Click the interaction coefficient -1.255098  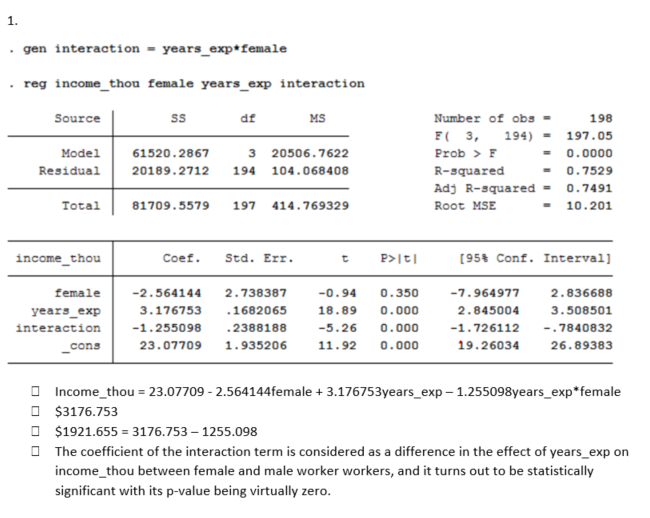[166, 327]
